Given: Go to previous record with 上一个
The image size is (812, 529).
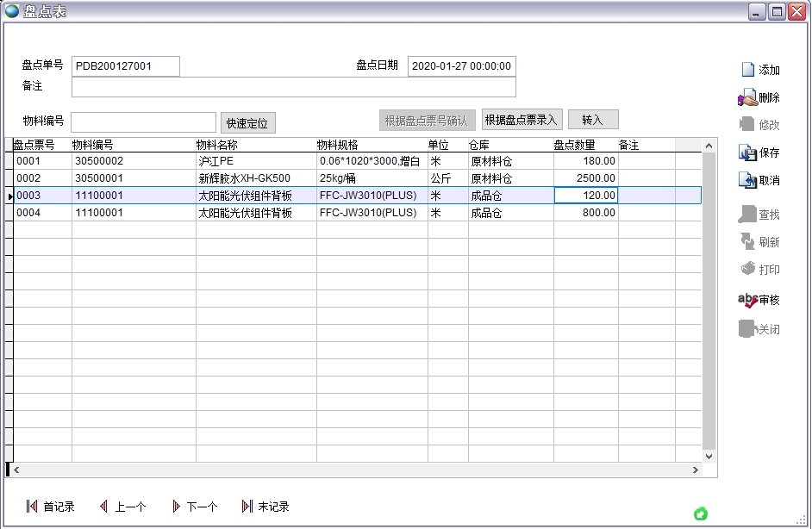Looking at the screenshot, I should click(x=104, y=507).
